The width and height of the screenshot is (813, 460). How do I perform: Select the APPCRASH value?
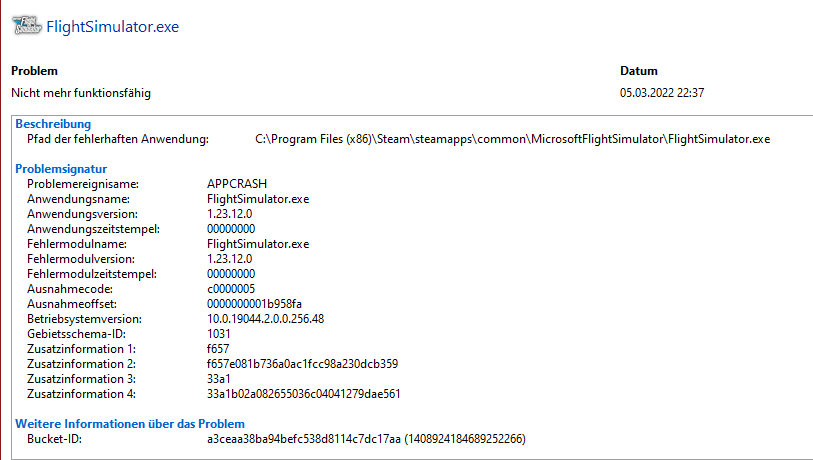pos(237,184)
